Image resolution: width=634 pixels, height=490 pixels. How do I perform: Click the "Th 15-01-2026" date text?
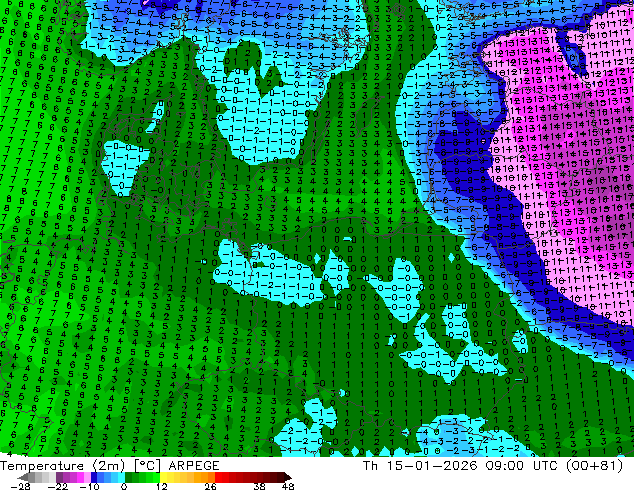[420, 466]
